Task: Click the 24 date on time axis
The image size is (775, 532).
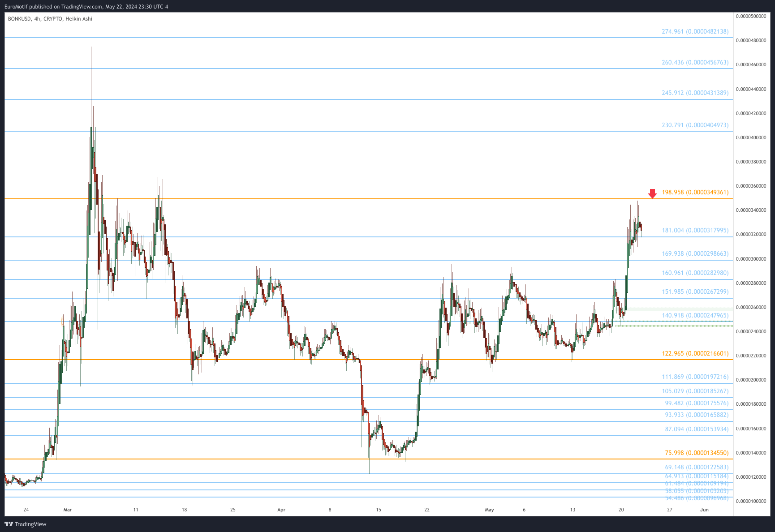Action: point(26,510)
